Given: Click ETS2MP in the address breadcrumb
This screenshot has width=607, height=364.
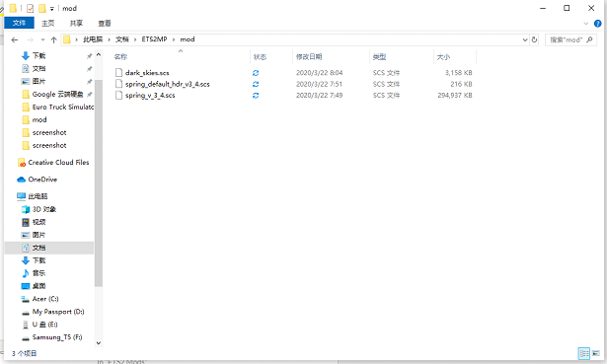Looking at the screenshot, I should click(154, 39).
